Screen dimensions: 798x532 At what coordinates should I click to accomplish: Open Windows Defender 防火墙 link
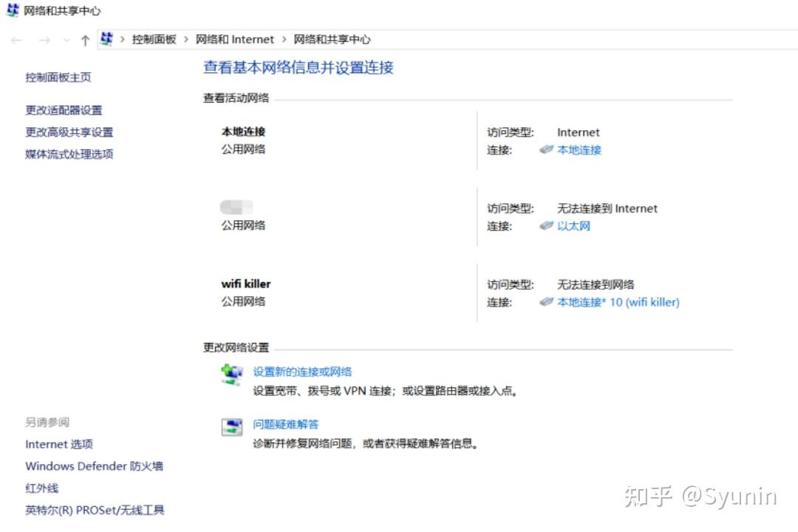(94, 465)
